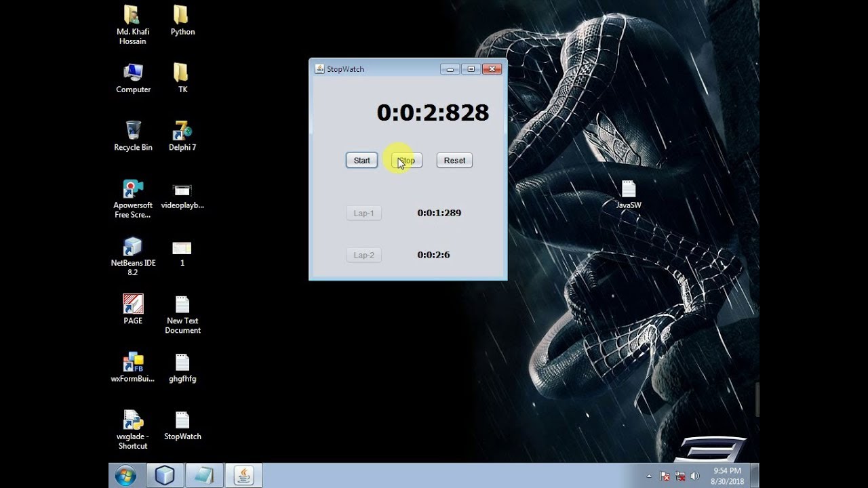This screenshot has width=868, height=488.
Task: Click the network status tray icon
Action: pos(679,476)
